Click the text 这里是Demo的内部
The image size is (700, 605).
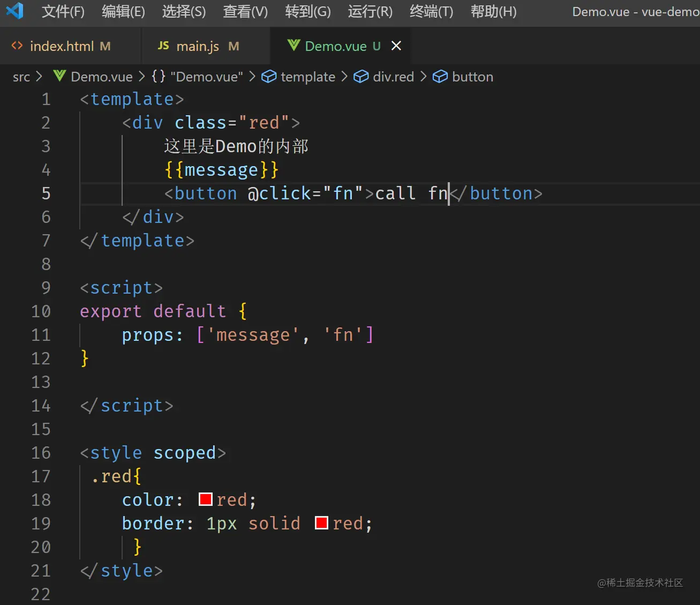point(236,146)
